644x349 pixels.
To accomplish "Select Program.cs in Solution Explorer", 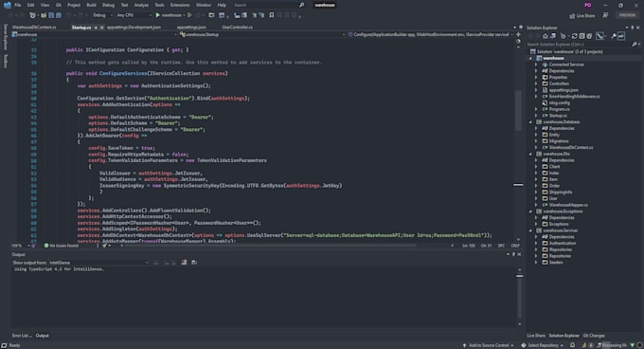I will [x=559, y=109].
